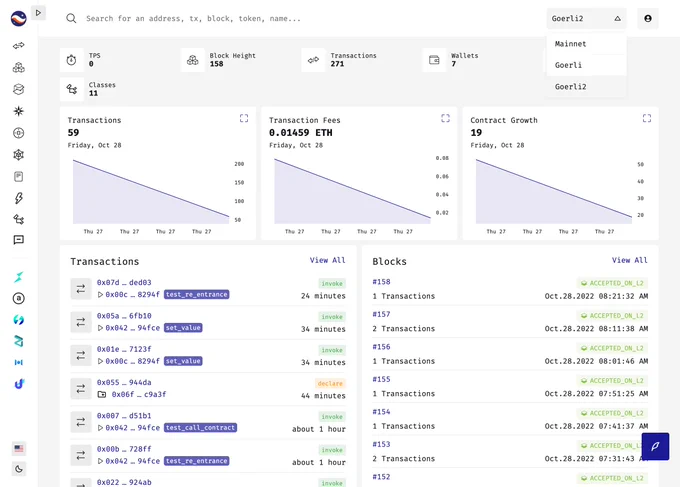The height and width of the screenshot is (487, 680).
Task: Open block #158
Action: 382,282
